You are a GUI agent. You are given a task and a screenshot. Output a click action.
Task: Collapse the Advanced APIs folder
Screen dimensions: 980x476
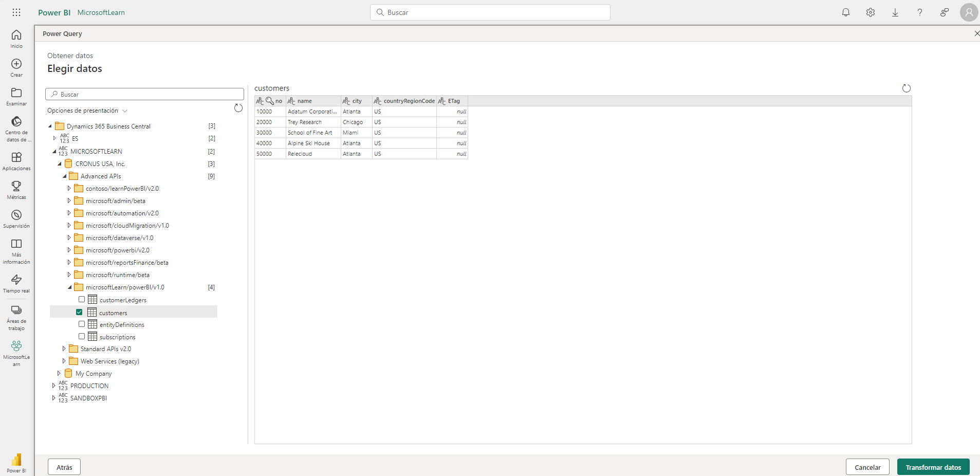click(65, 176)
